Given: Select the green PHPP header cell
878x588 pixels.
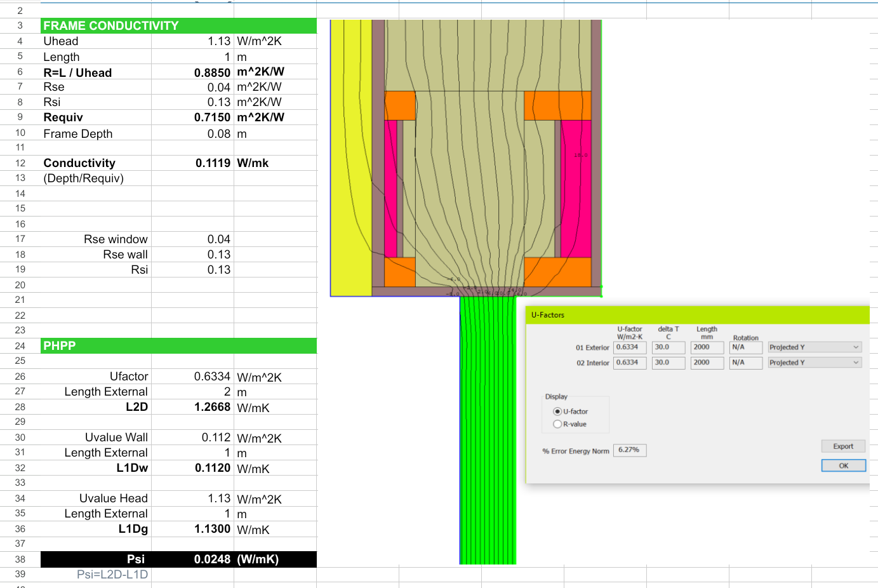Looking at the screenshot, I should pyautogui.click(x=178, y=346).
